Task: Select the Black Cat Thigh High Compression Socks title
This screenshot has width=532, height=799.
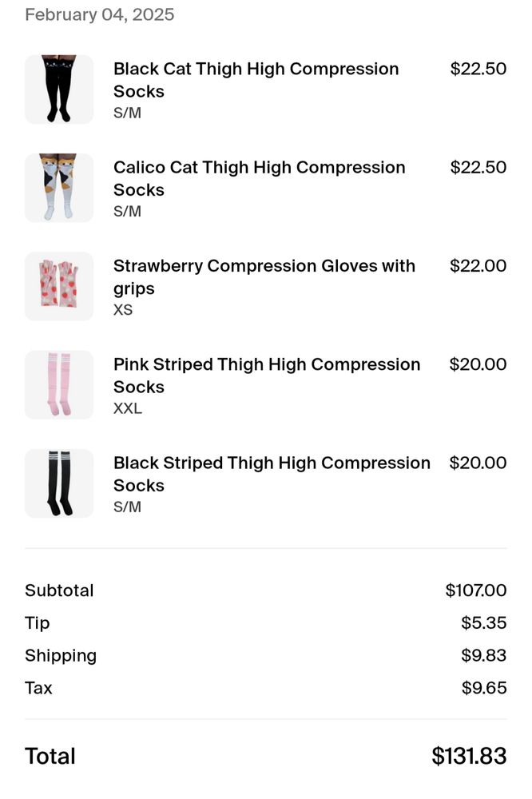Action: [256, 80]
